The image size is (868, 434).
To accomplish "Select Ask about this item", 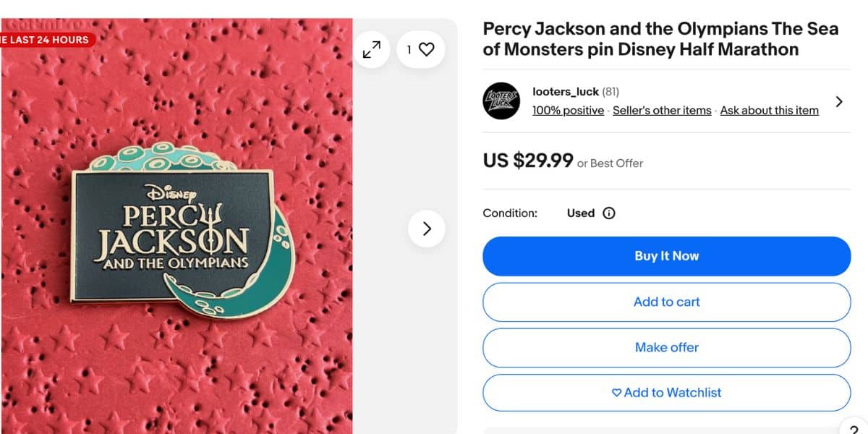I will (x=769, y=110).
